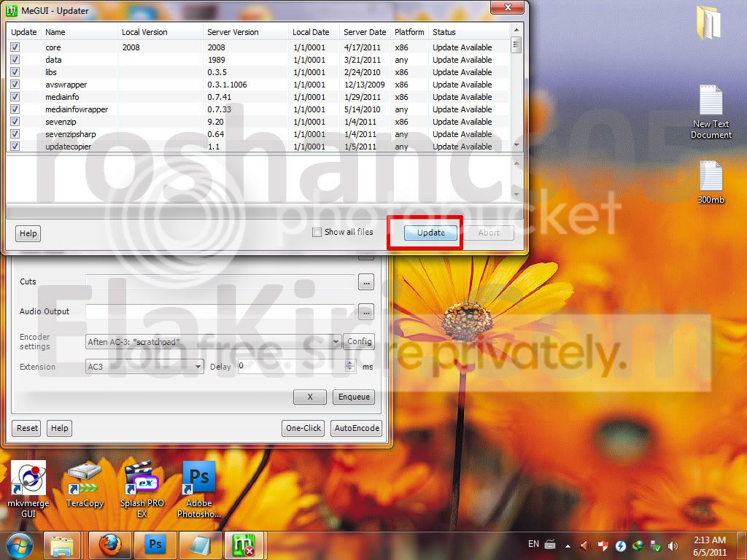
Task: Sort by Server Date column header
Action: click(365, 32)
